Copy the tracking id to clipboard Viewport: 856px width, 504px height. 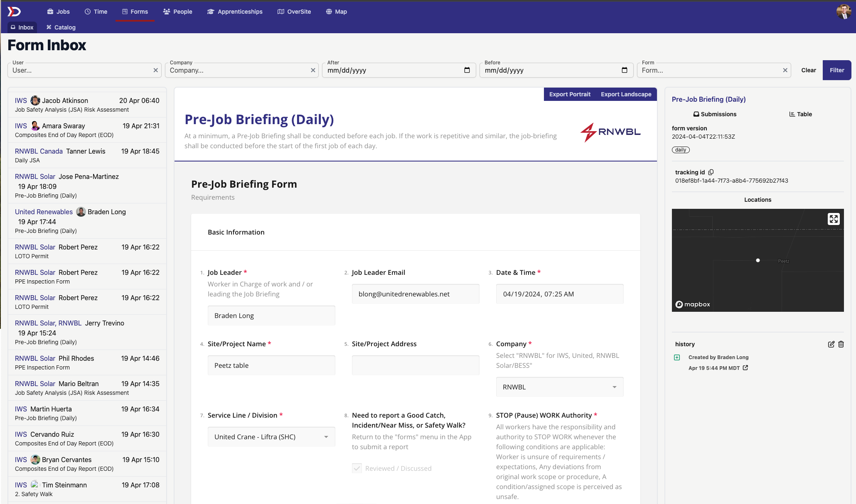(711, 172)
